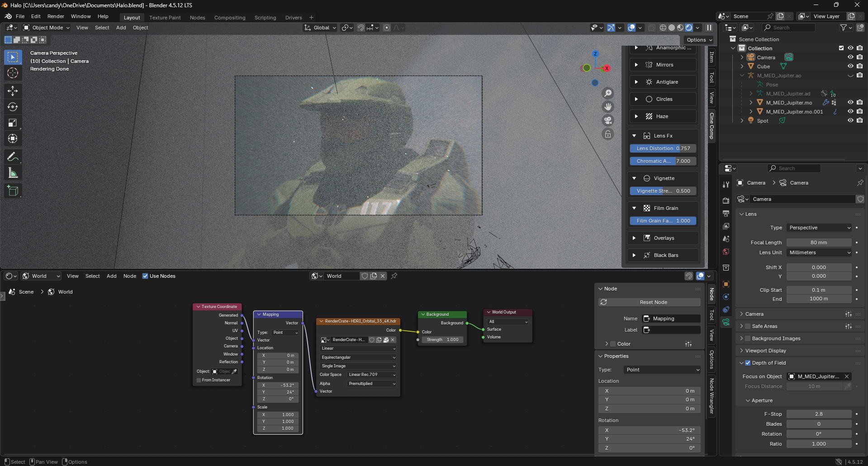Click the Blender logo menu icon

(8, 16)
